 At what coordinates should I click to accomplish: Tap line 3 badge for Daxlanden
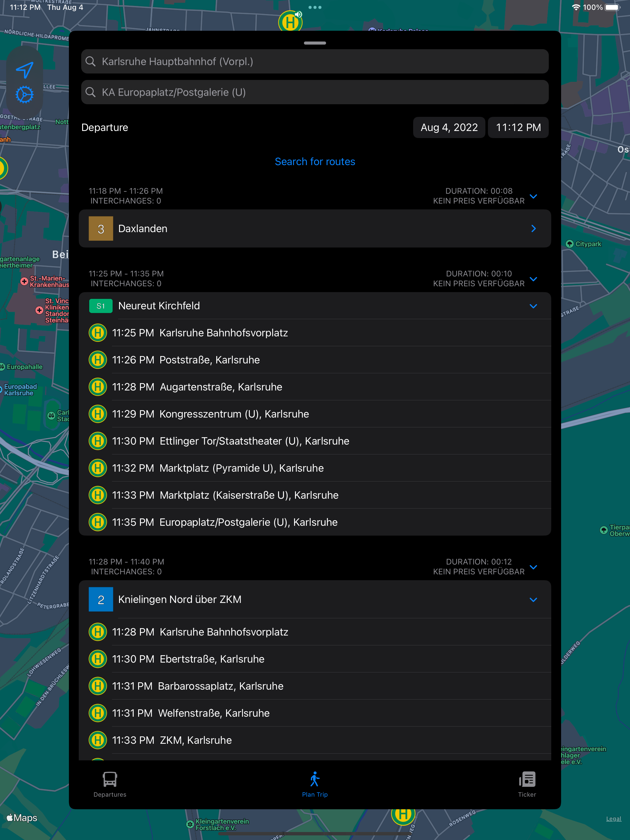pyautogui.click(x=101, y=229)
